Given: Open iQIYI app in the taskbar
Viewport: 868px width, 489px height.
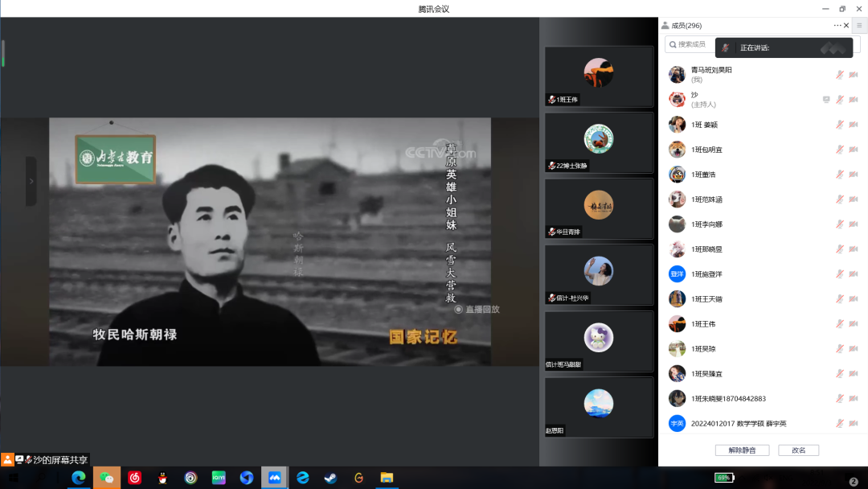Looking at the screenshot, I should click(x=219, y=478).
